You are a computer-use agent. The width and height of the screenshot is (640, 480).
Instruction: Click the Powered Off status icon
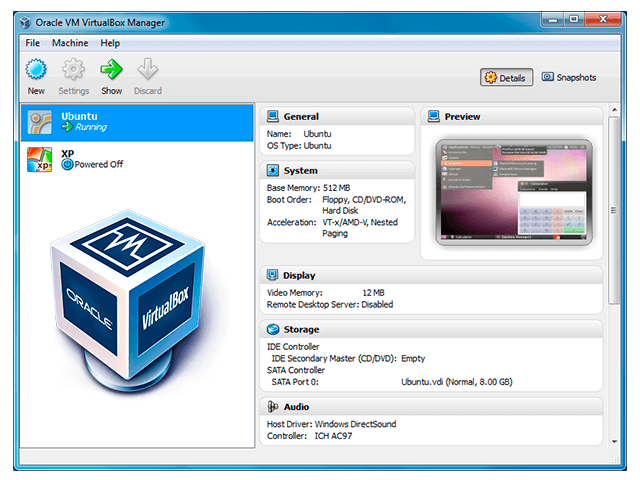pyautogui.click(x=67, y=164)
